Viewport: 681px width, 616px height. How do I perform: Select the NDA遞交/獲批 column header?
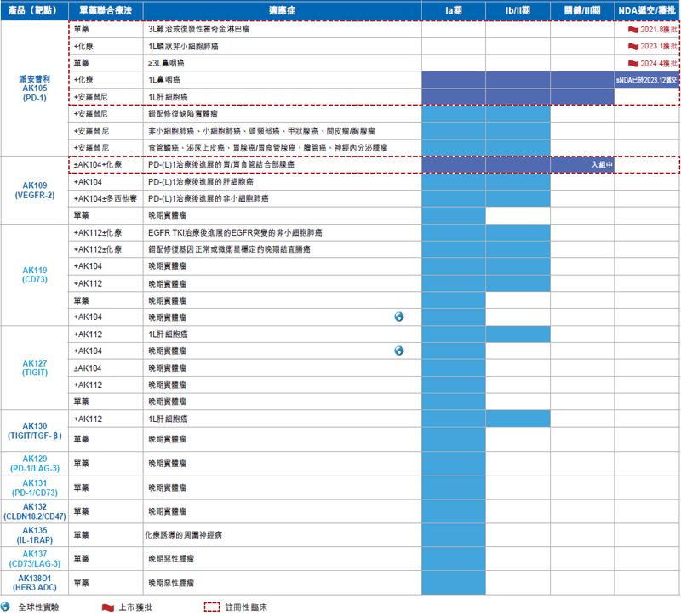tap(647, 9)
